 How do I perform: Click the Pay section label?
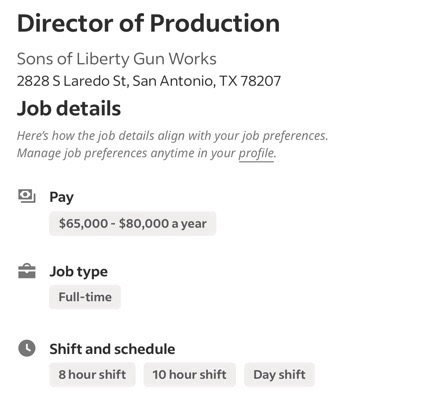click(61, 197)
